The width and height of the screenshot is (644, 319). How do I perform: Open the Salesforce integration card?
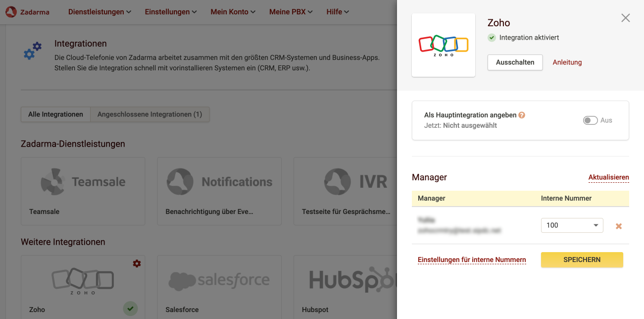pyautogui.click(x=219, y=287)
